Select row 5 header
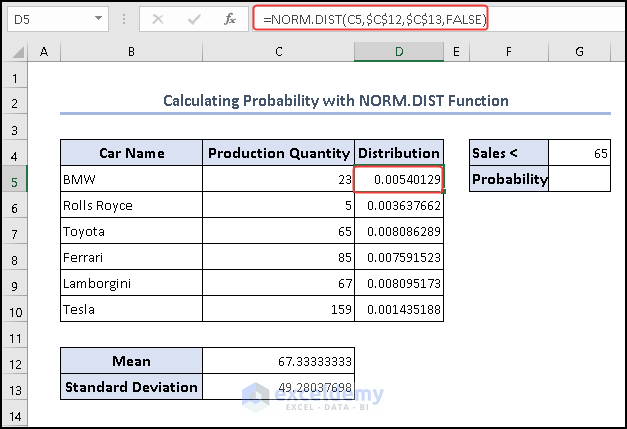 tap(15, 179)
